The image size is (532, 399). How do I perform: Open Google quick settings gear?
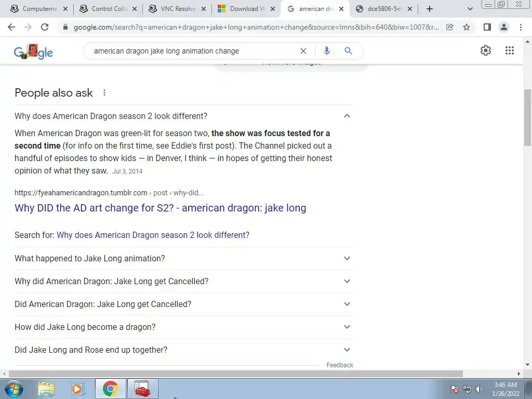pyautogui.click(x=486, y=50)
